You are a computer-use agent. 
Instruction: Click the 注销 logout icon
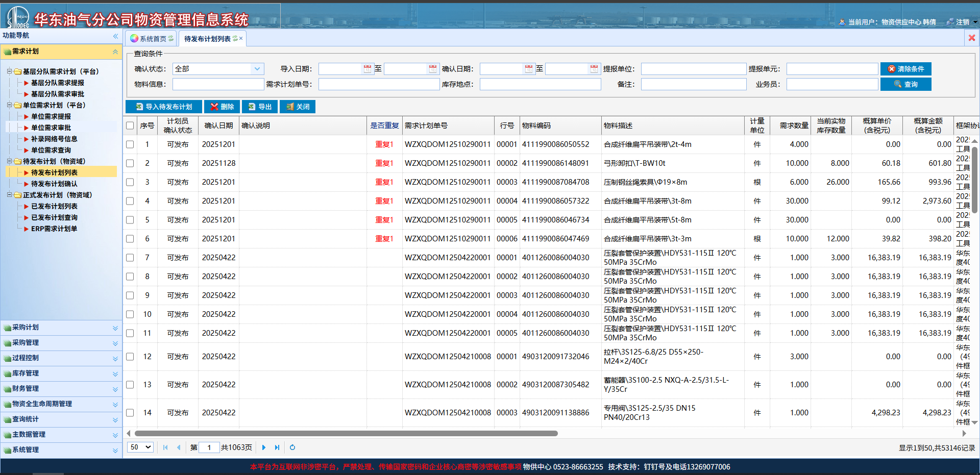coord(950,22)
